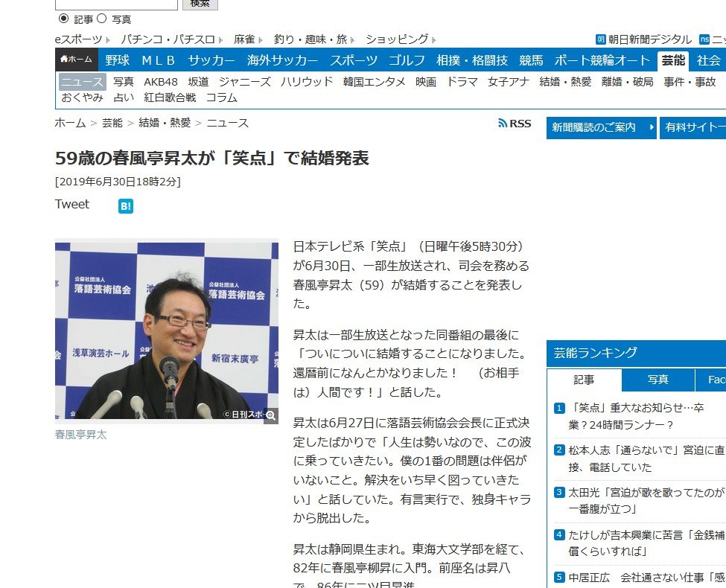The width and height of the screenshot is (726, 588).
Task: Go to the 野球 section
Action: click(117, 60)
